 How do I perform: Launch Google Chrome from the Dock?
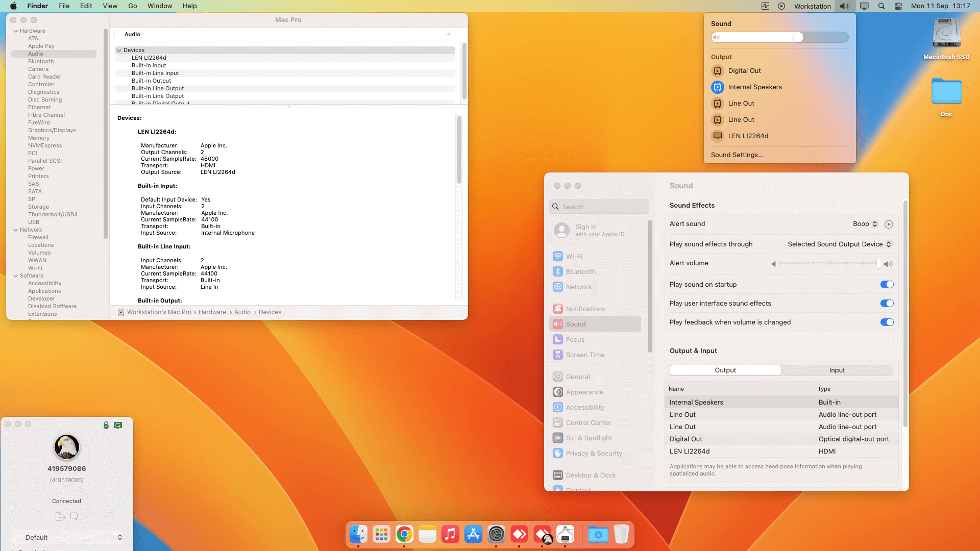point(404,534)
